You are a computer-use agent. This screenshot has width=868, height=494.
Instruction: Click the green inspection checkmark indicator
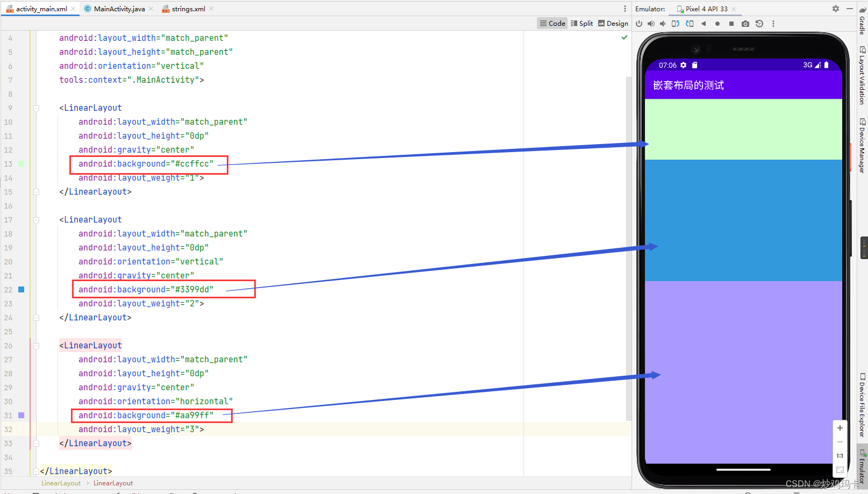[625, 38]
